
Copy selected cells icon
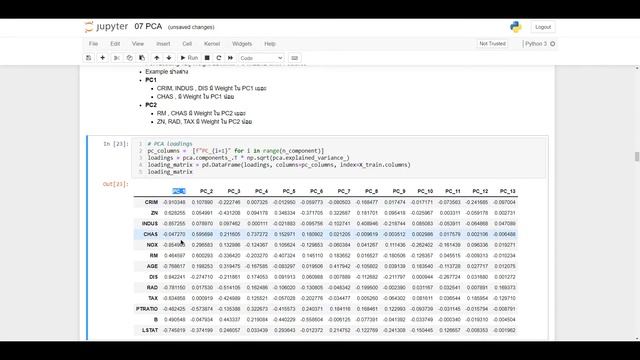[x=129, y=58]
